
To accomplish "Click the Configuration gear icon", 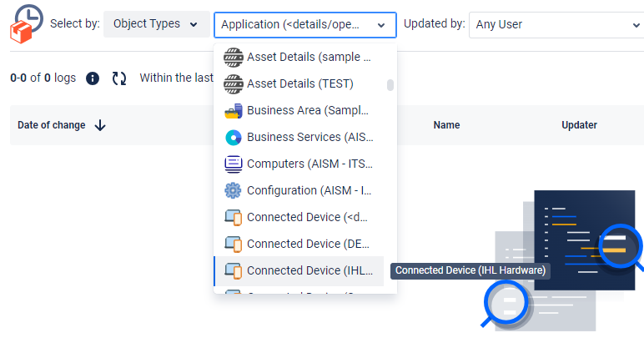I will pyautogui.click(x=234, y=190).
